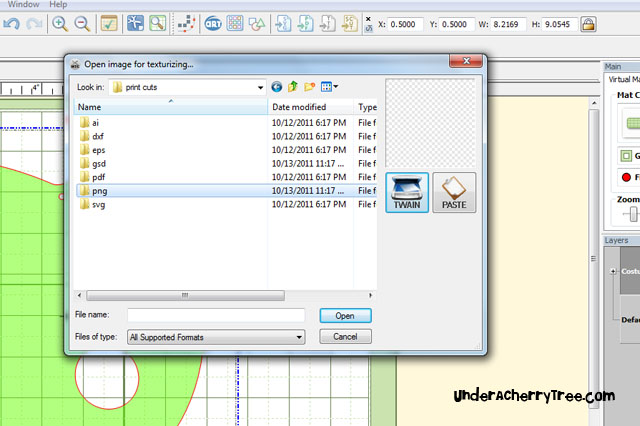The height and width of the screenshot is (426, 640).
Task: Click the scattered dots toolbar icon
Action: [x=187, y=24]
